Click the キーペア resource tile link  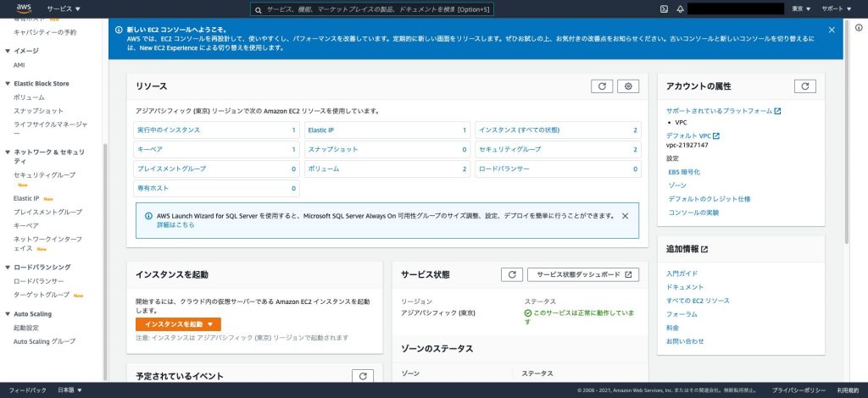150,150
